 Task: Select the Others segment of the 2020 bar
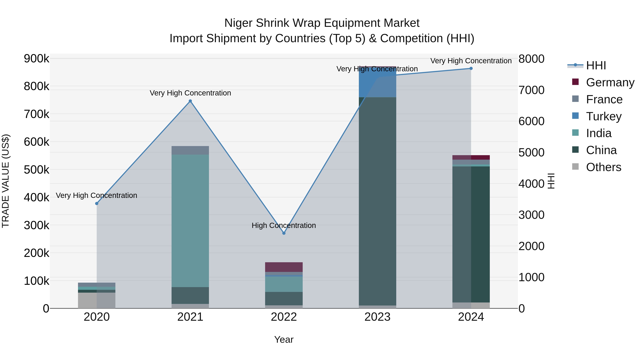coord(97,301)
